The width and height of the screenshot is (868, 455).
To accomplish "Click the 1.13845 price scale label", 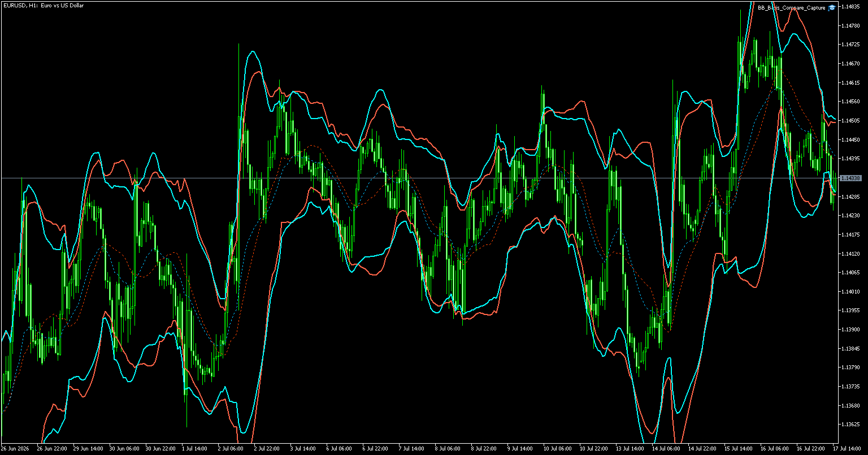I will tap(850, 348).
